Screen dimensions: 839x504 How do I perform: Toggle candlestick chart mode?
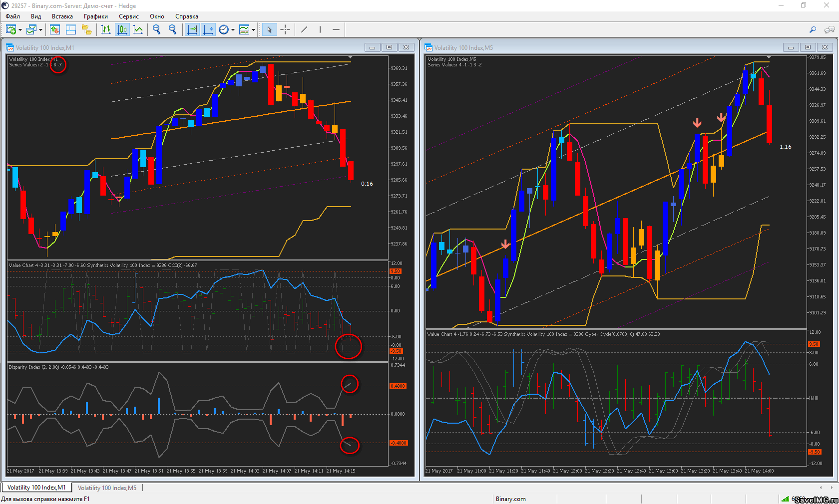[x=122, y=30]
